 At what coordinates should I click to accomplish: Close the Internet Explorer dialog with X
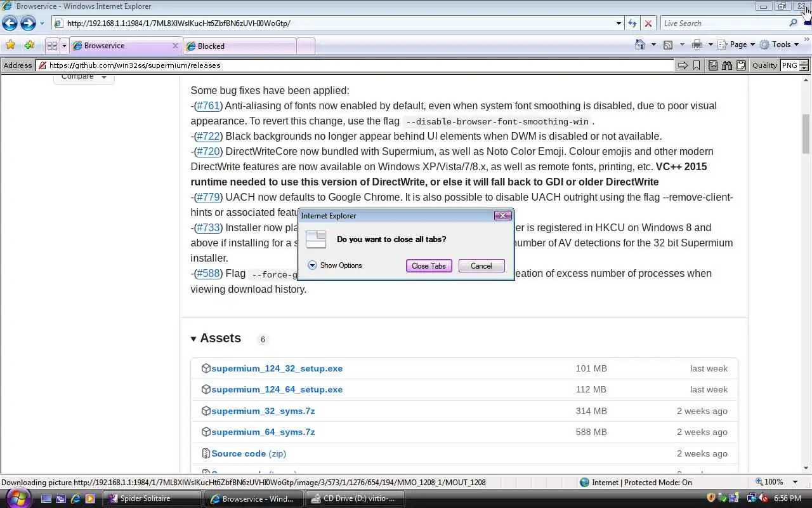(x=502, y=216)
